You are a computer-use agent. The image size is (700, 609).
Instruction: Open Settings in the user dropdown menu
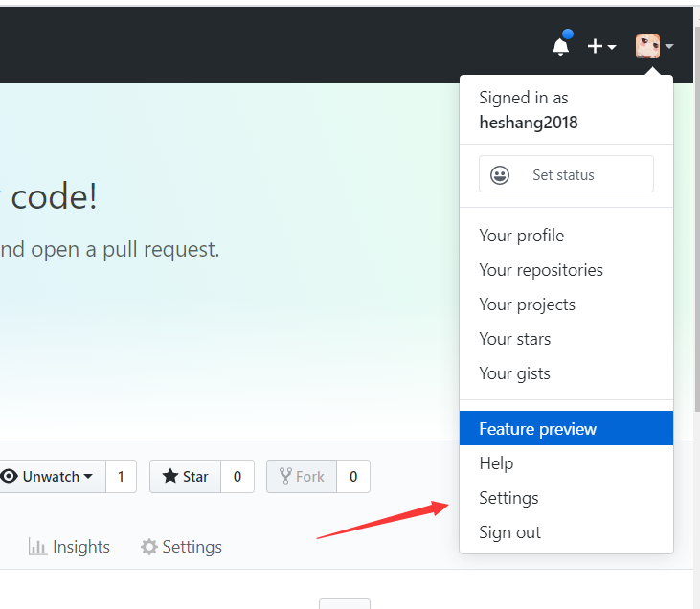pyautogui.click(x=566, y=497)
